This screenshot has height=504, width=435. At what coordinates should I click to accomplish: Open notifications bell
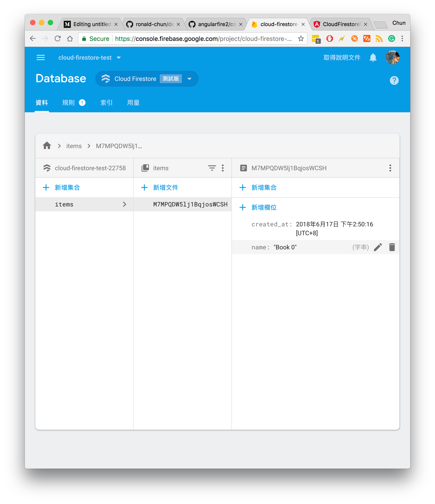[x=373, y=58]
